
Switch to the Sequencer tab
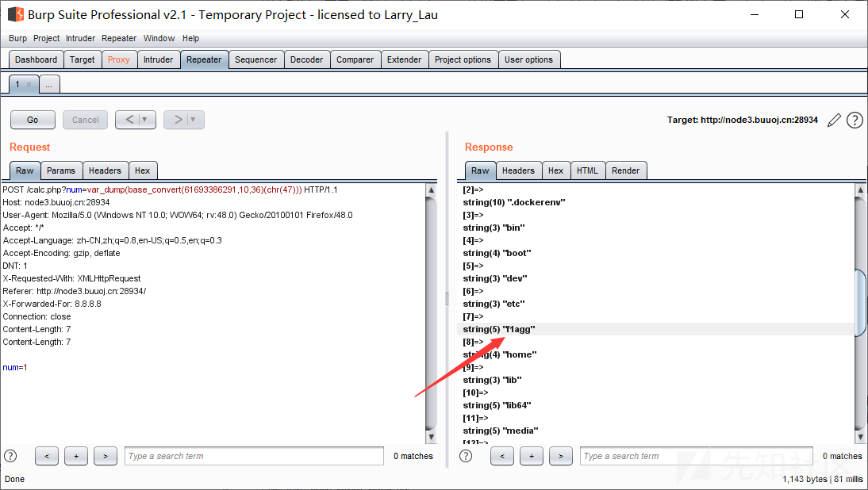255,59
